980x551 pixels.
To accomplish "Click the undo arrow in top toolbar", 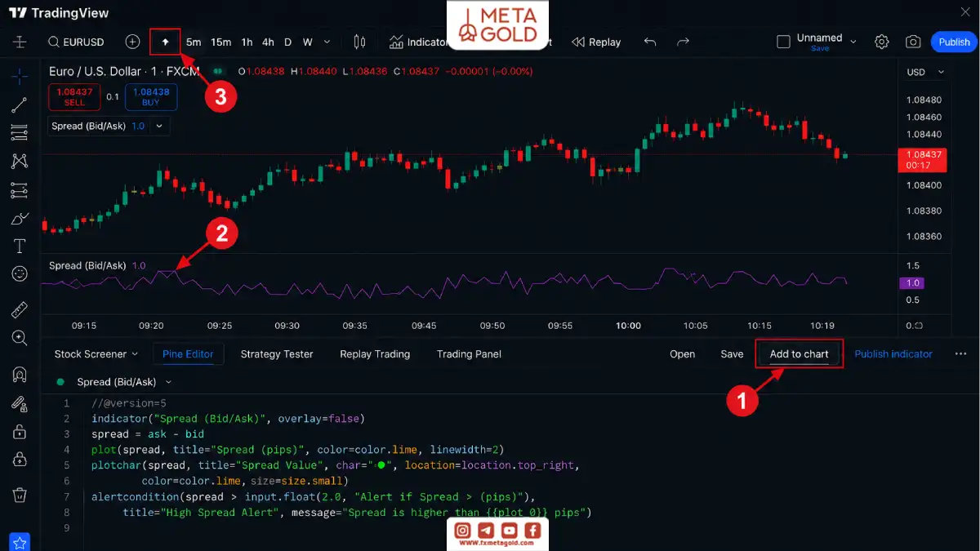I will pos(650,42).
